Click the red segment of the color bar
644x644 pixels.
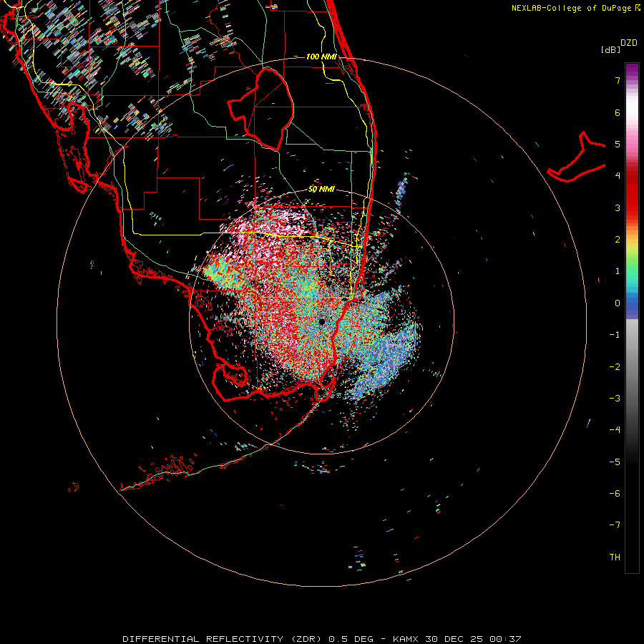(x=632, y=197)
